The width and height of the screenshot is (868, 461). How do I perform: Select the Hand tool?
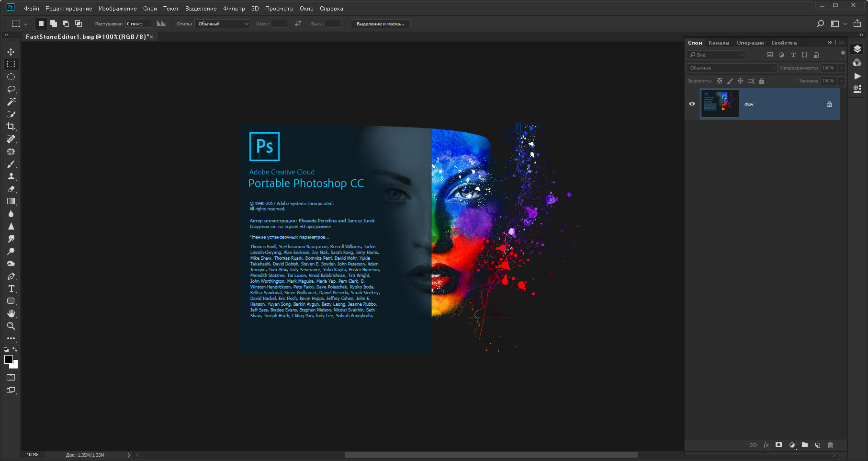(x=11, y=313)
